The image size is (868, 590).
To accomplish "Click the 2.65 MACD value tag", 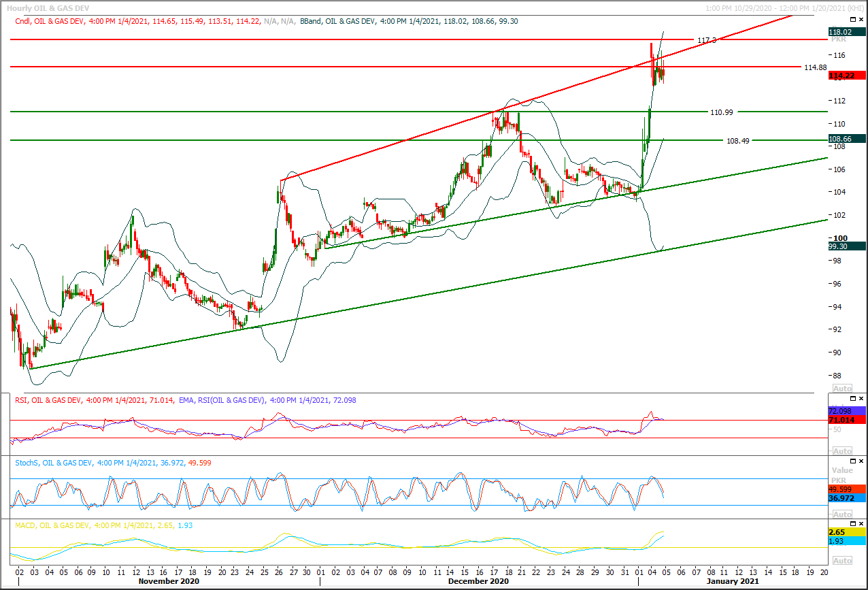I will pos(847,531).
